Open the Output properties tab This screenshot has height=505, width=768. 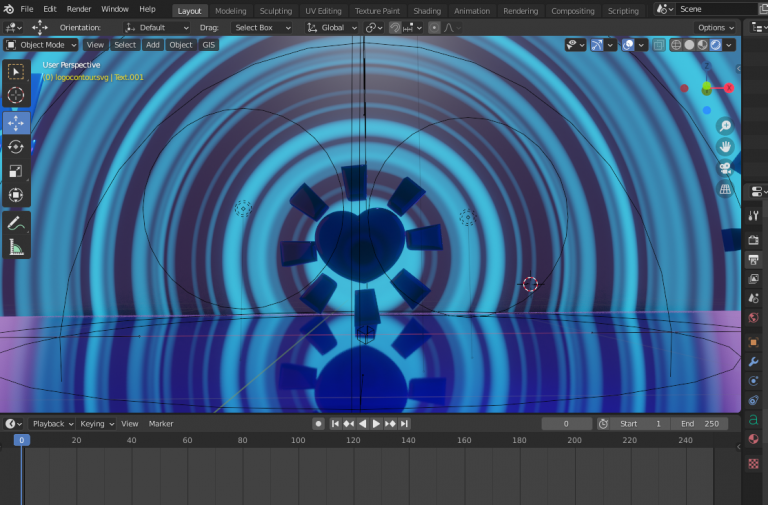click(753, 259)
